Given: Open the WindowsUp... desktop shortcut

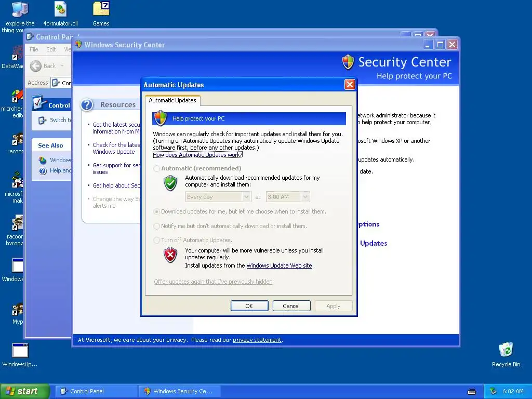Looking at the screenshot, I should click(x=20, y=355).
